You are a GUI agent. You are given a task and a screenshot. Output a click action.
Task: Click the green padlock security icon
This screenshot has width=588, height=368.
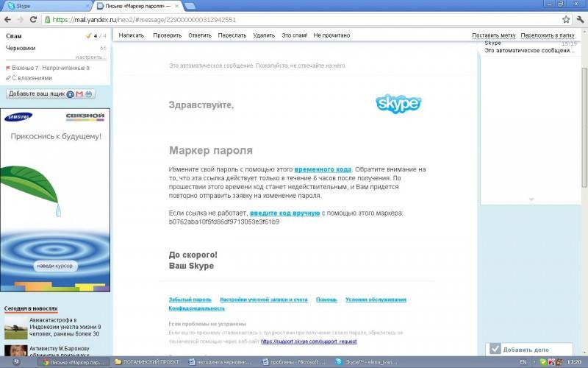click(48, 20)
